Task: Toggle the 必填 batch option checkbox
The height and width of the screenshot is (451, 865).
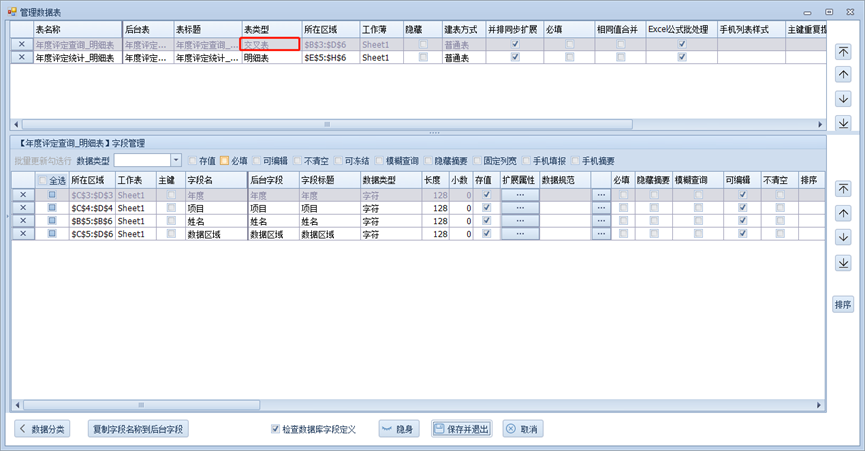Action: [x=225, y=161]
